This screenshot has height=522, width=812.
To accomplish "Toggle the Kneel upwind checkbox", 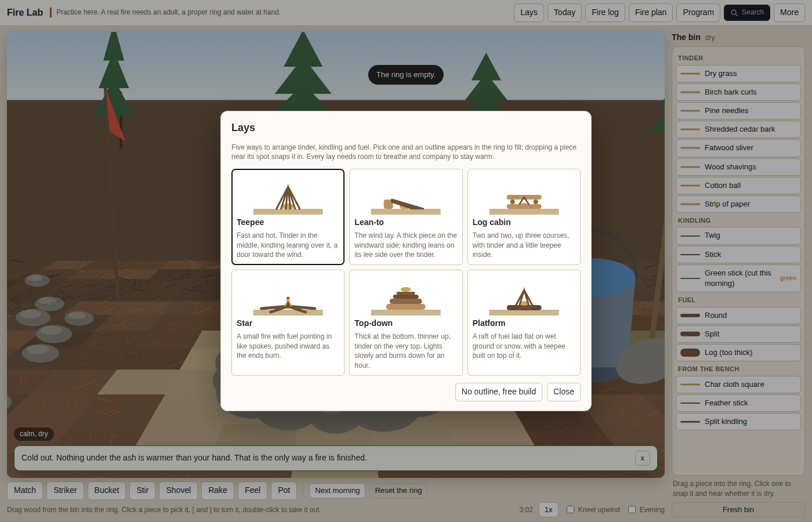I will [x=571, y=510].
